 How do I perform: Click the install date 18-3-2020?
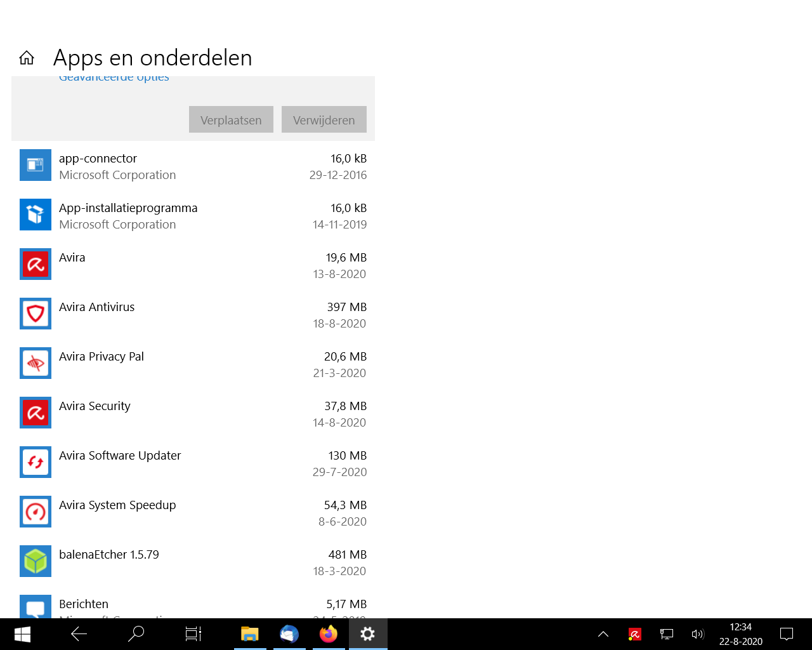[x=340, y=571]
